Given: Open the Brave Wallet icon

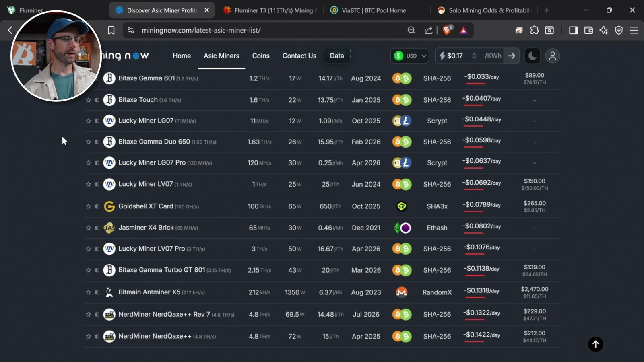Looking at the screenshot, I should point(588,30).
